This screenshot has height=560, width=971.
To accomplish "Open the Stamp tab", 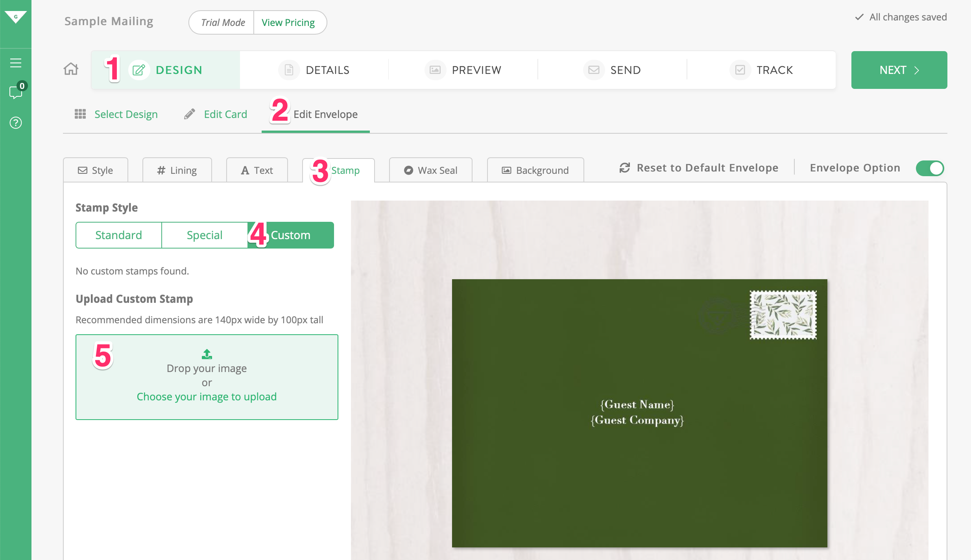I will (338, 170).
